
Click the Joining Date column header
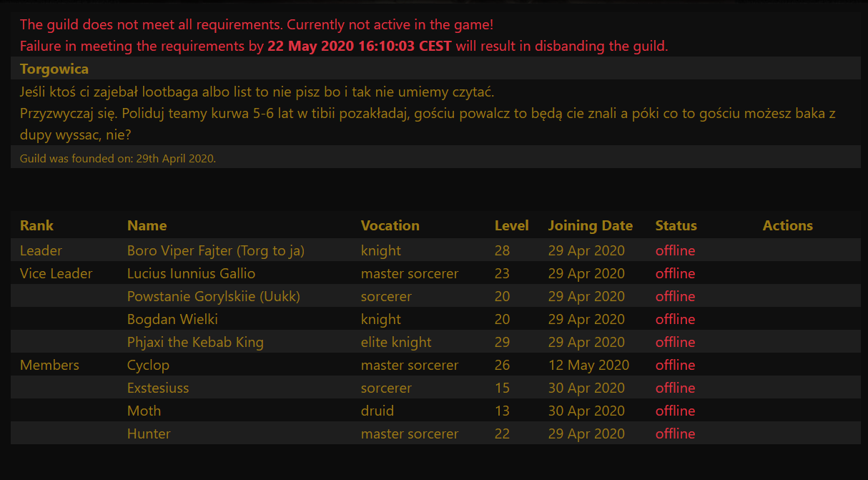(x=591, y=225)
